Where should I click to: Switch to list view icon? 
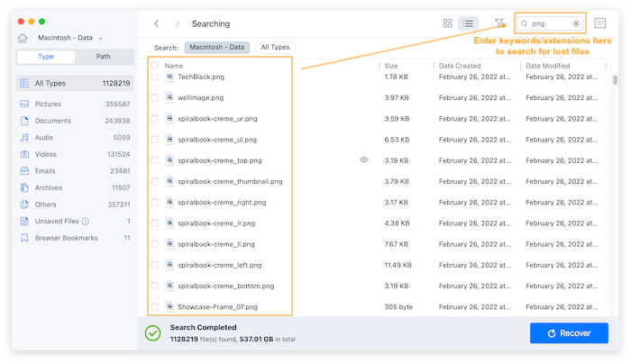(468, 23)
